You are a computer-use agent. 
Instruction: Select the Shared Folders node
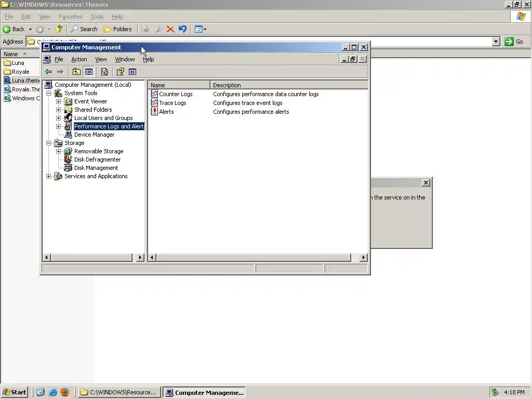(x=93, y=110)
